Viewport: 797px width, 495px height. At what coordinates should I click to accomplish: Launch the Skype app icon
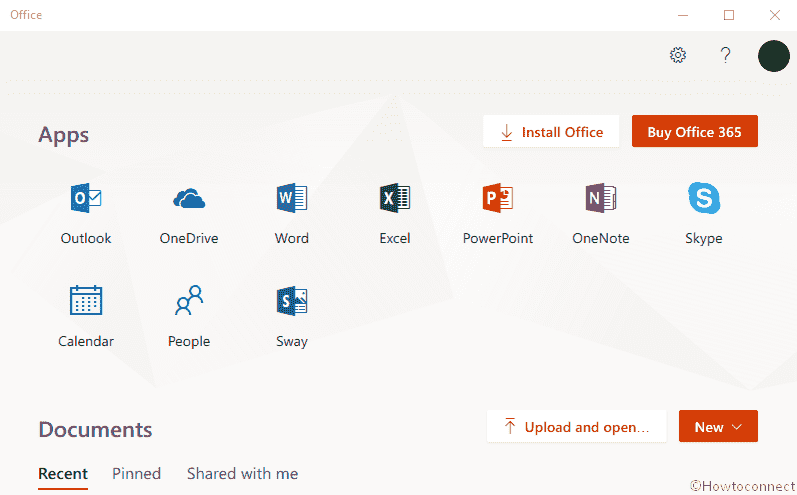(704, 198)
